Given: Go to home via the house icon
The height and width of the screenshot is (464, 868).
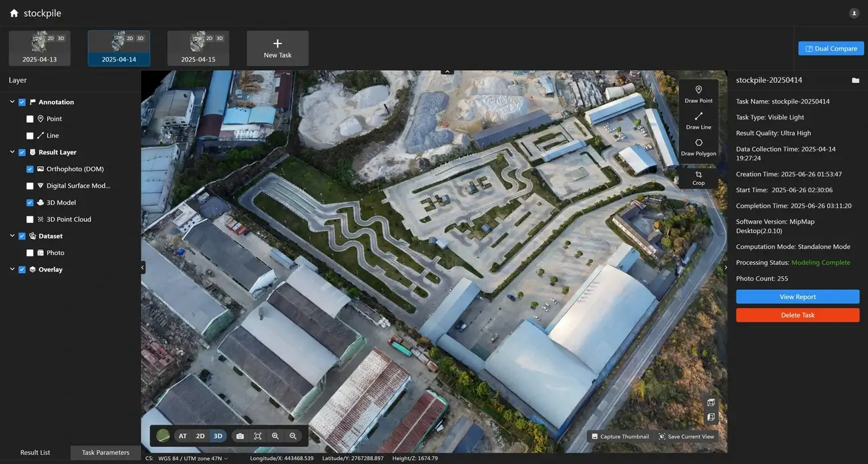Looking at the screenshot, I should click(x=14, y=13).
